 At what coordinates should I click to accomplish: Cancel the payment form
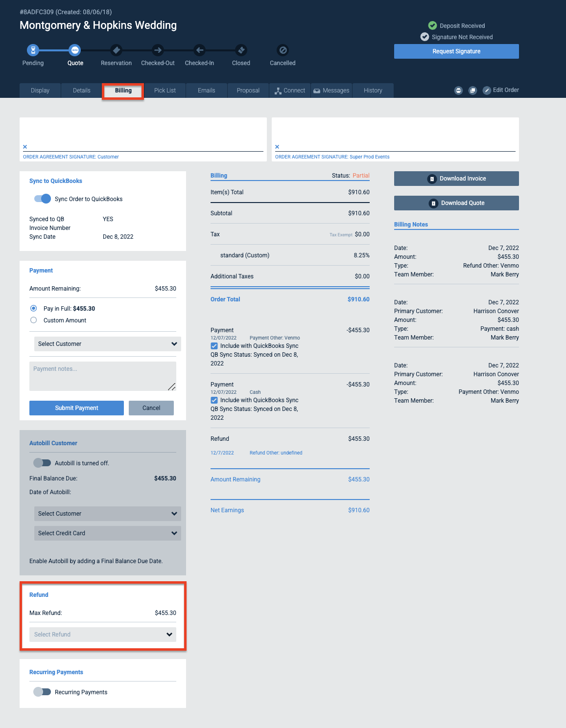pos(151,408)
